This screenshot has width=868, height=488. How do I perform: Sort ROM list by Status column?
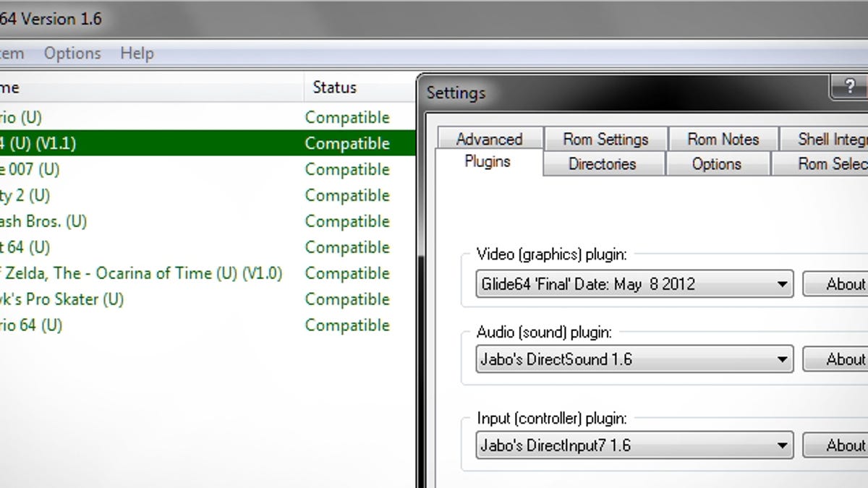(334, 87)
